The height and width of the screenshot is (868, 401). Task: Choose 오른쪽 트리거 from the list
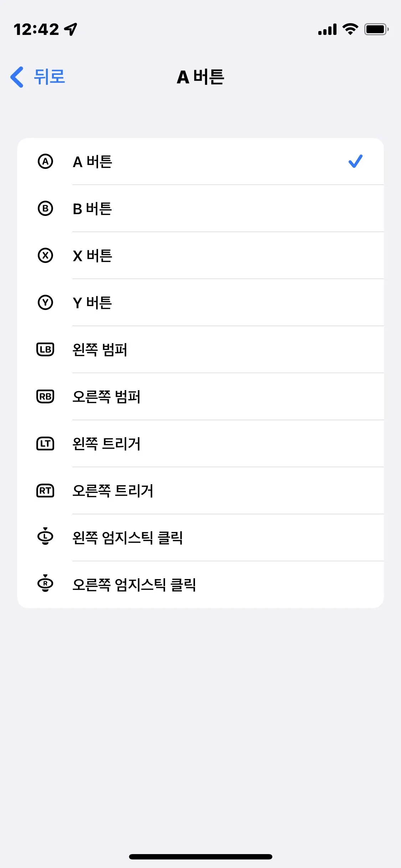pyautogui.click(x=113, y=491)
